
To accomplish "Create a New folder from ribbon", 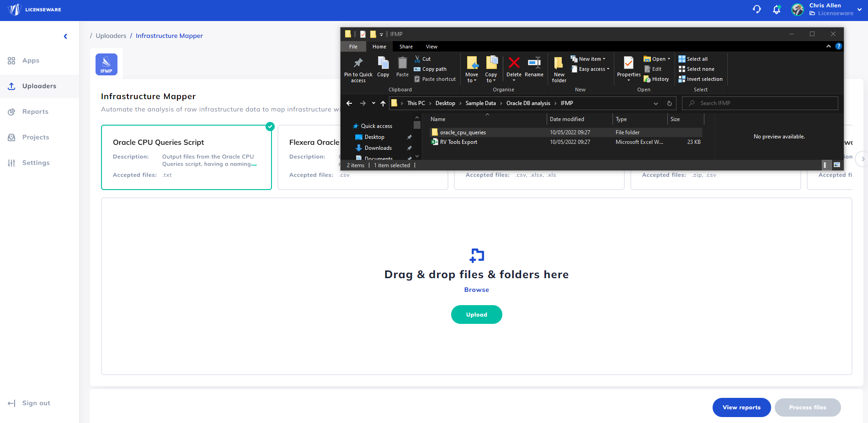I will 559,69.
